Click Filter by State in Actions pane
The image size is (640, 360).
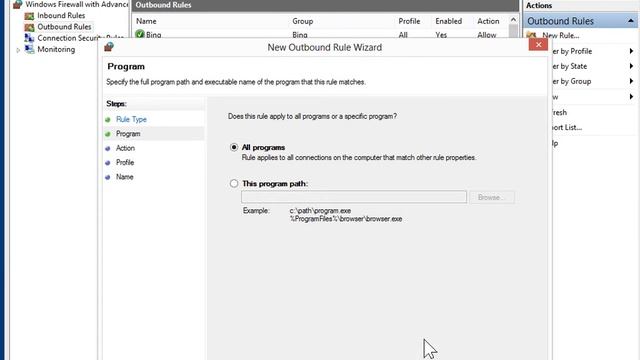pyautogui.click(x=569, y=66)
